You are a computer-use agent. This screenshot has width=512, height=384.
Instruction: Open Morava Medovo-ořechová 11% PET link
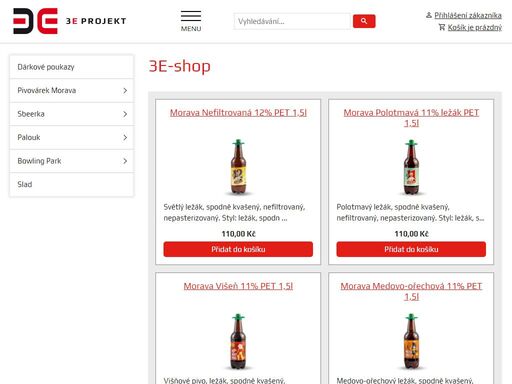coord(411,291)
